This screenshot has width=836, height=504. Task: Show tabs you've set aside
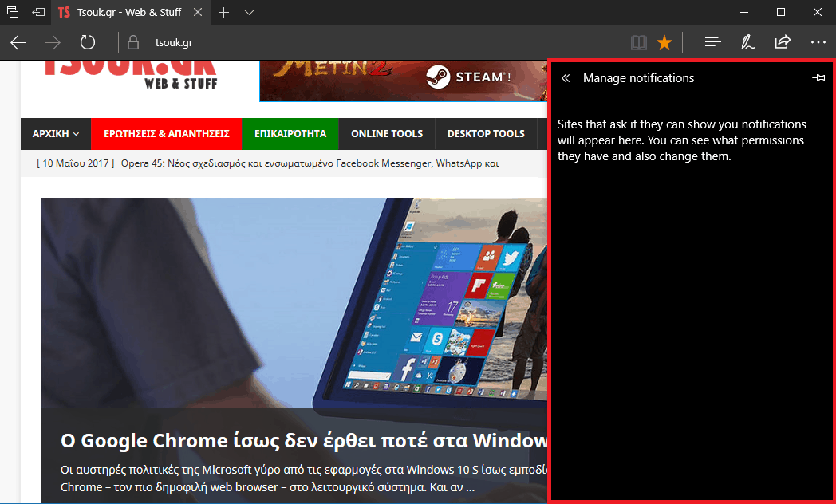13,13
